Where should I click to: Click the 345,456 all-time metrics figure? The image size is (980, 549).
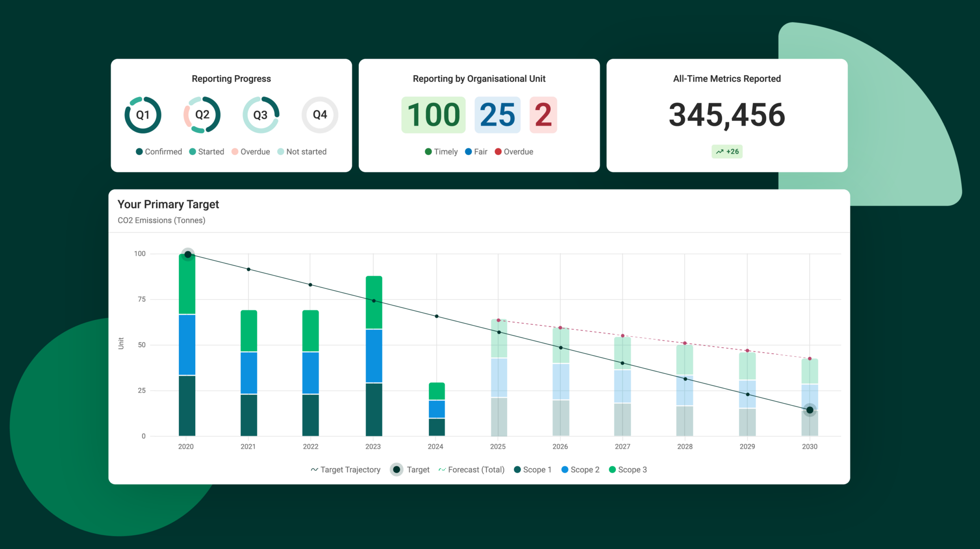727,115
